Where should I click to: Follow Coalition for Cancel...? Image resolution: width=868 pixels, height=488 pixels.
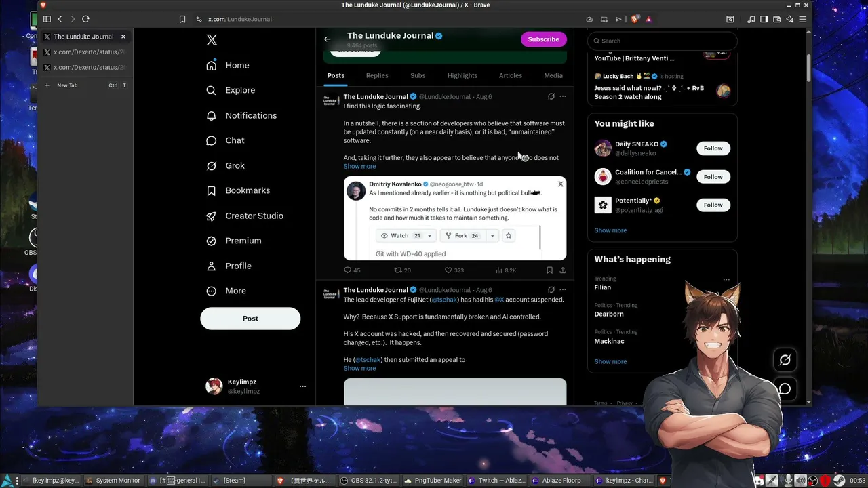(x=713, y=177)
